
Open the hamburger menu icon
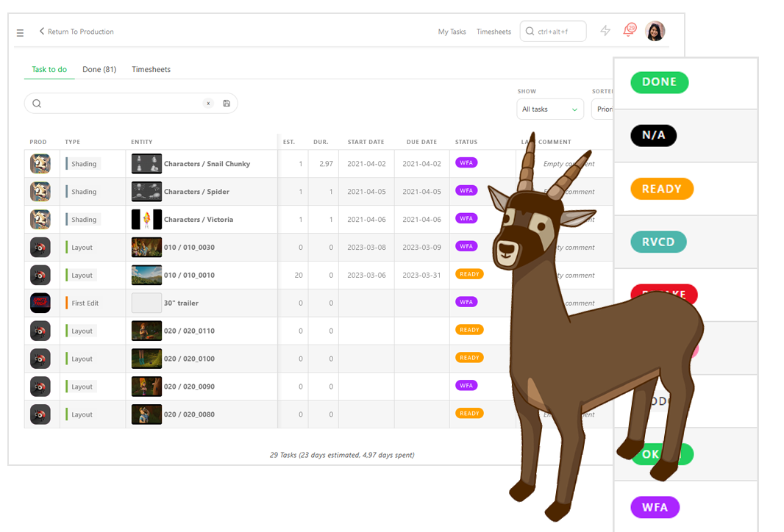(x=20, y=32)
